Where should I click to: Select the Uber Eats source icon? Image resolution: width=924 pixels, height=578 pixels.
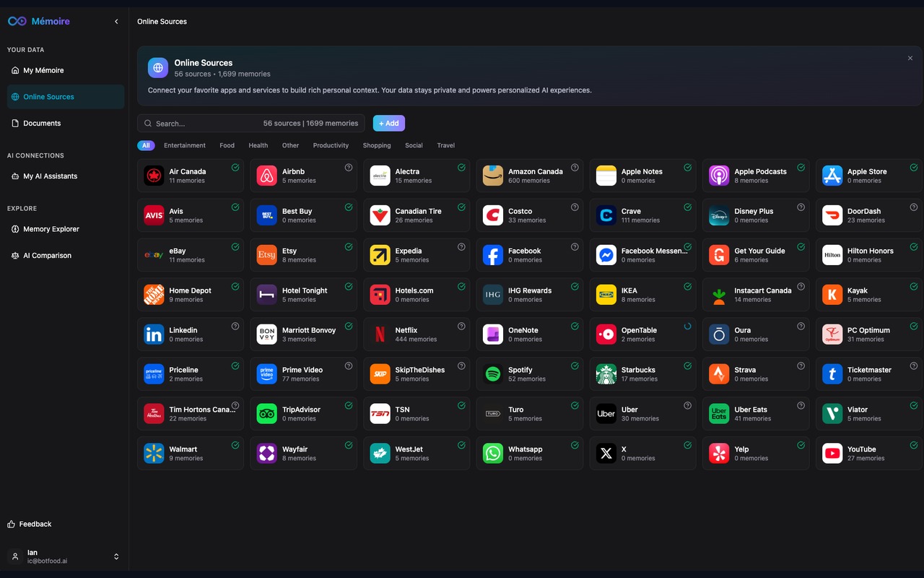718,413
